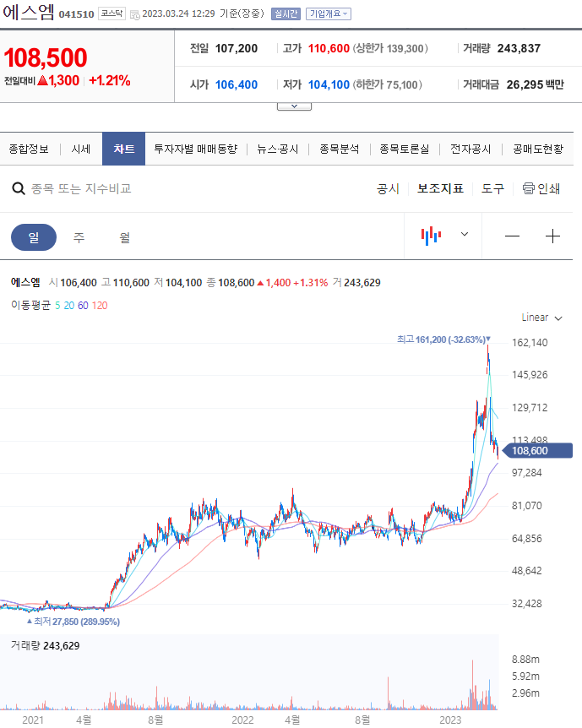Select the candlestick chart type icon
This screenshot has width=582, height=728.
click(x=431, y=236)
